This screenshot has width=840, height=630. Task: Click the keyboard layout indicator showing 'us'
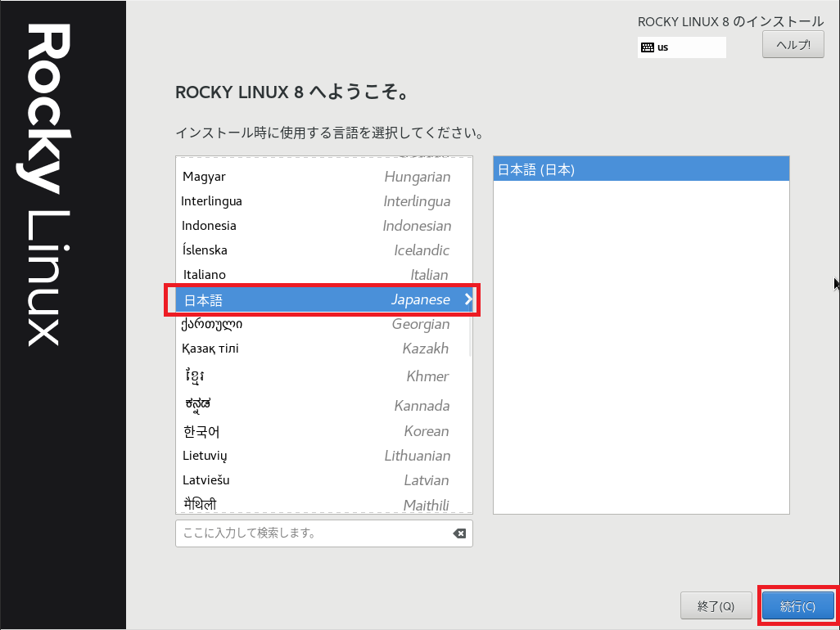pos(681,47)
